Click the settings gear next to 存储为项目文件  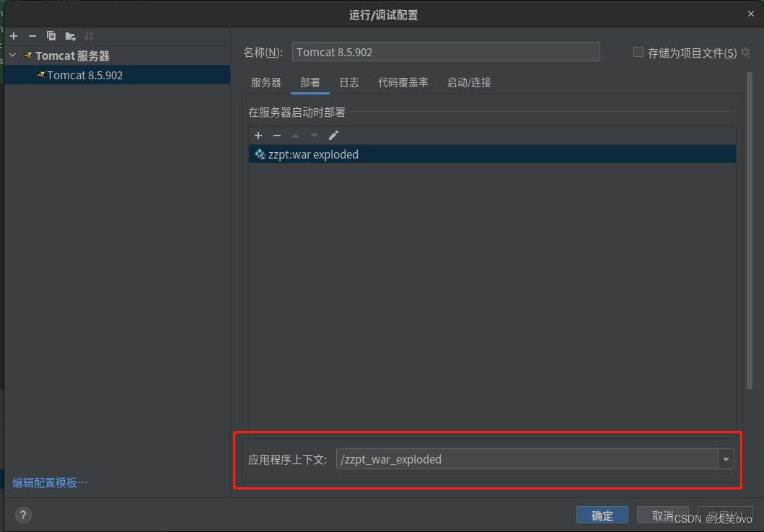[745, 51]
